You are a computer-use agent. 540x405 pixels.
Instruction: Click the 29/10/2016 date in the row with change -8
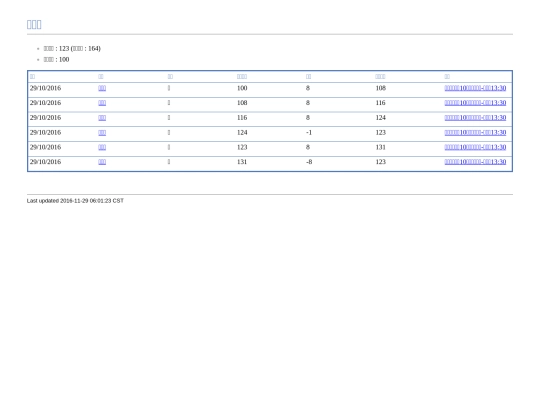45,162
